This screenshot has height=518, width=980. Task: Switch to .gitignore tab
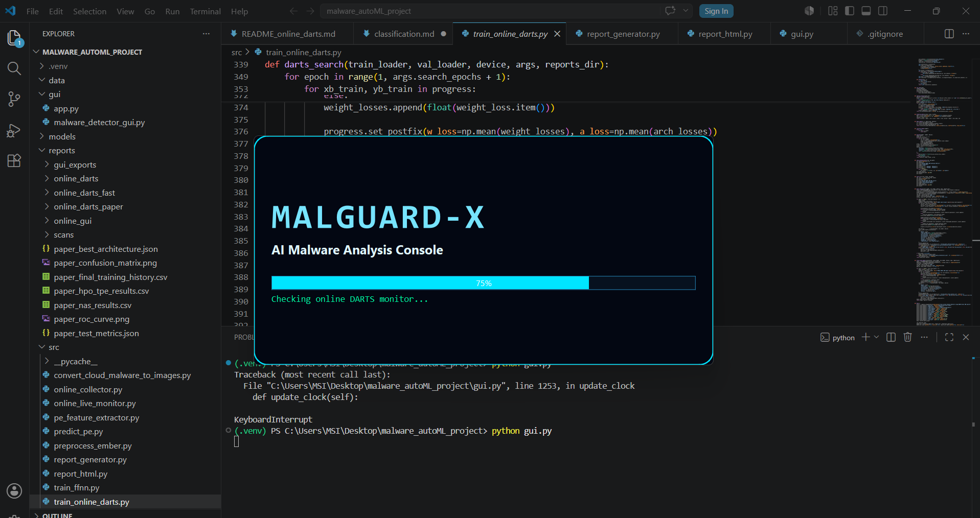(x=885, y=34)
